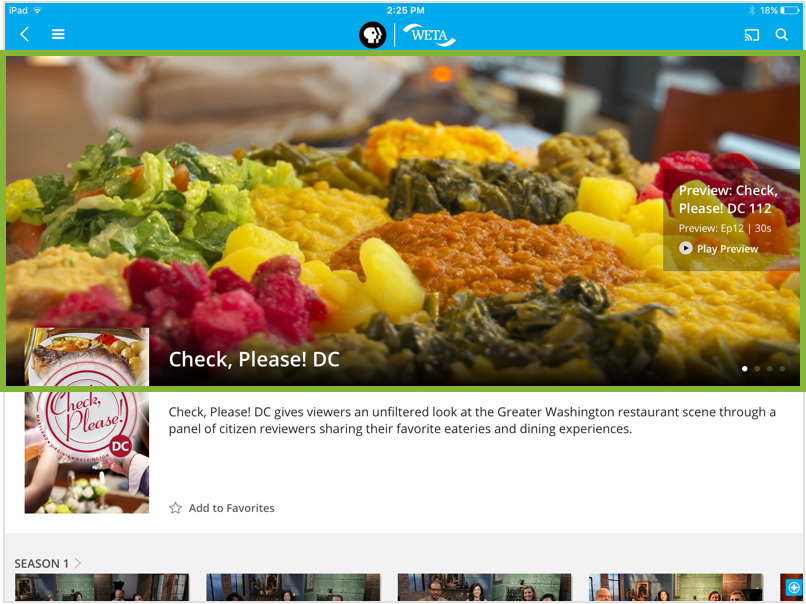
Task: Open the third Season 1 episode thumbnail
Action: pos(484,587)
